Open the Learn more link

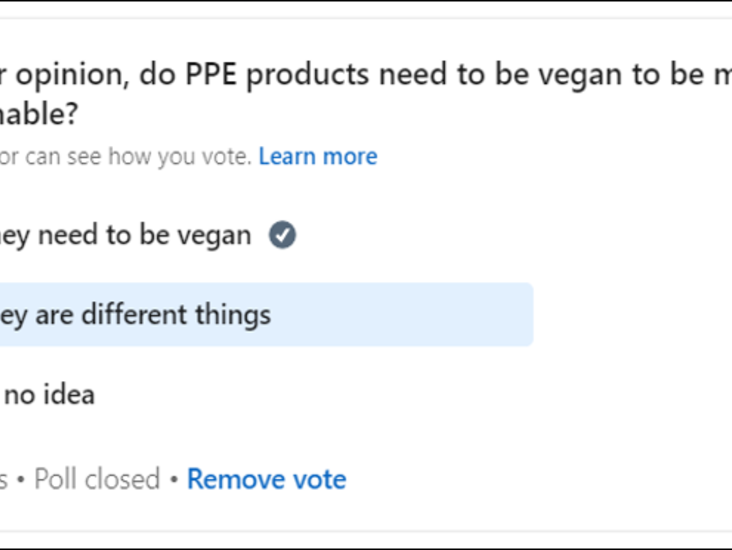[317, 157]
